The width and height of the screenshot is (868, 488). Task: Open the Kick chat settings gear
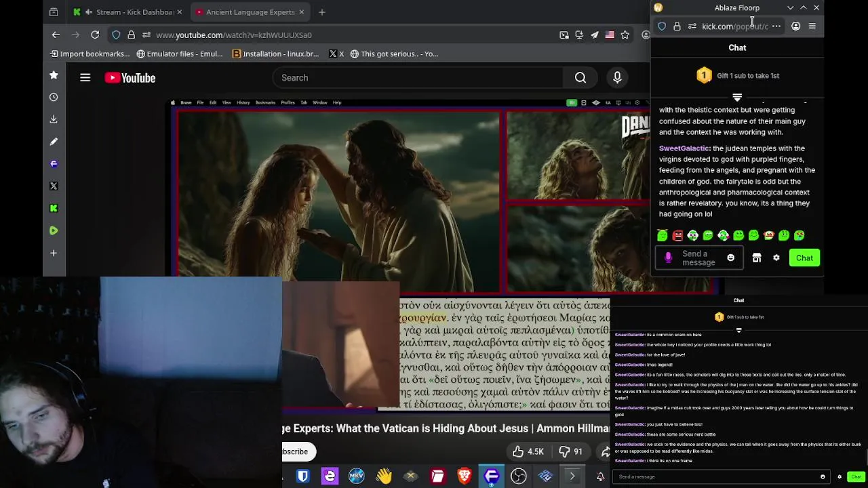[776, 258]
